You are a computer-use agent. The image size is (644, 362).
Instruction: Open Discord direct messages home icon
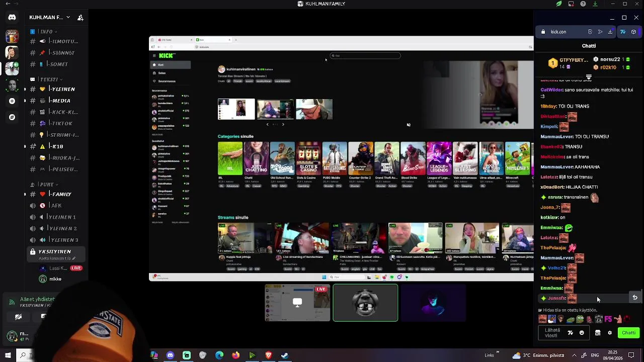coord(12,18)
